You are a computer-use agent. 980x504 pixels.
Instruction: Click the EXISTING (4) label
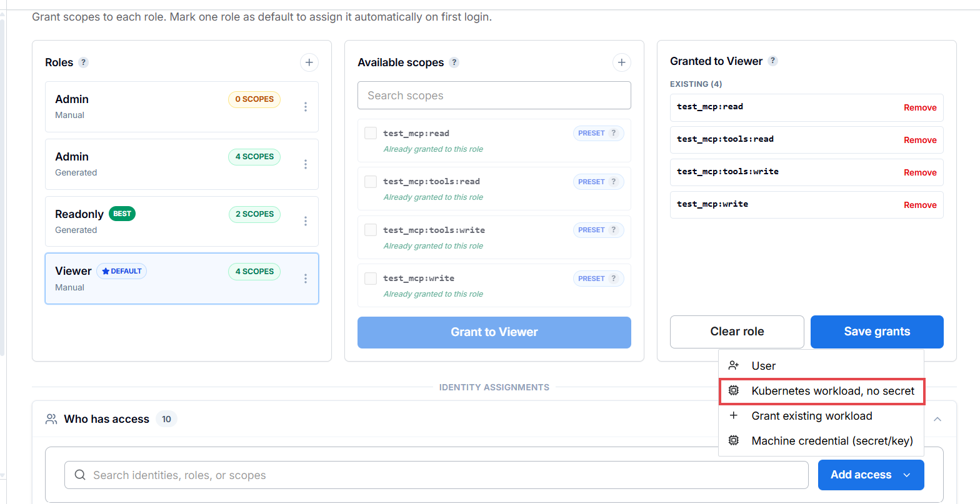point(696,84)
